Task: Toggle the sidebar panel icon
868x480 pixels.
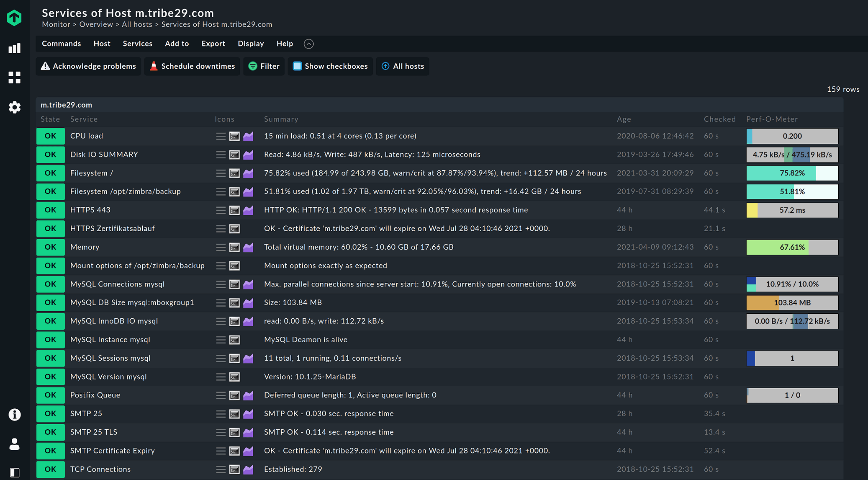Action: click(14, 472)
